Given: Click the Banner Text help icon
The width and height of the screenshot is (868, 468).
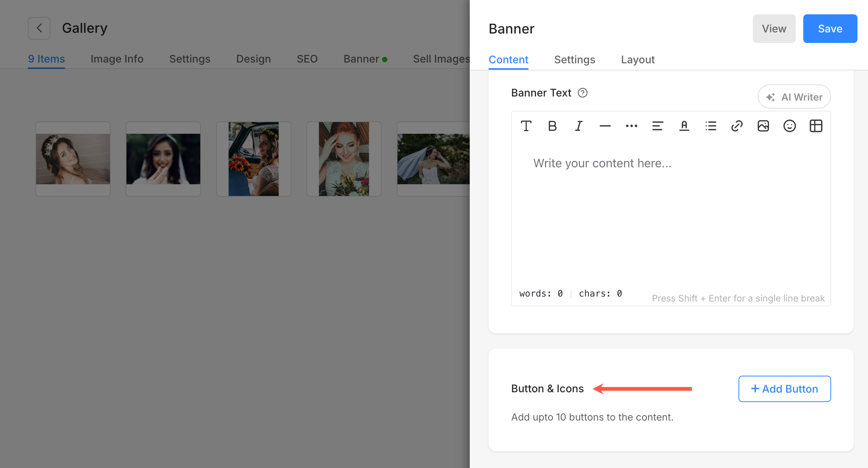Looking at the screenshot, I should pos(583,93).
